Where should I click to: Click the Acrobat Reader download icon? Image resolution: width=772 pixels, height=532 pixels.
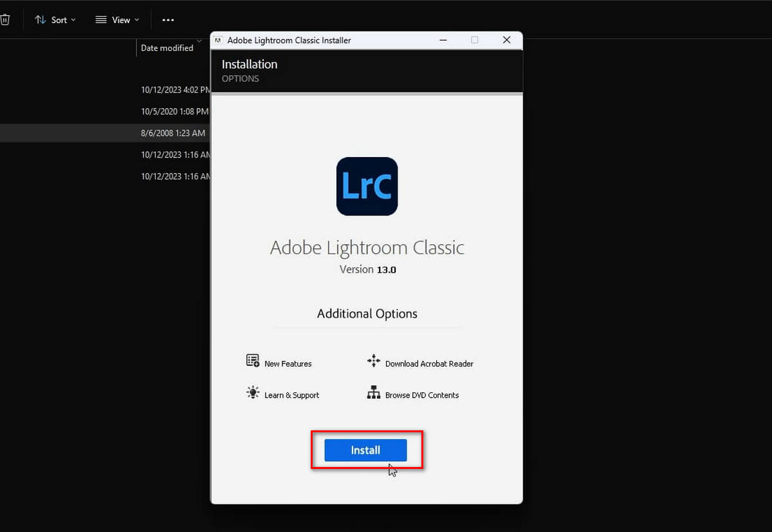[374, 361]
